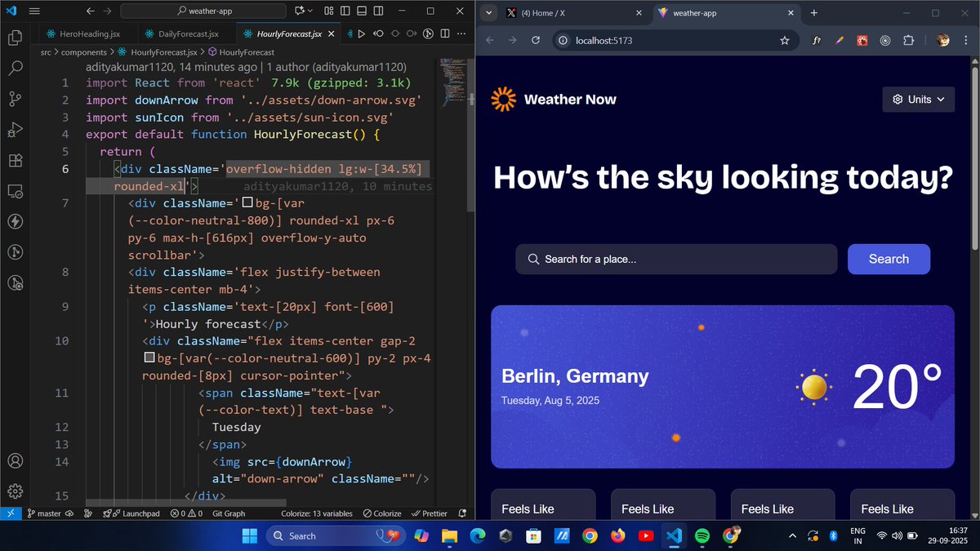Open the Units dropdown in Weather Now

pyautogui.click(x=918, y=99)
